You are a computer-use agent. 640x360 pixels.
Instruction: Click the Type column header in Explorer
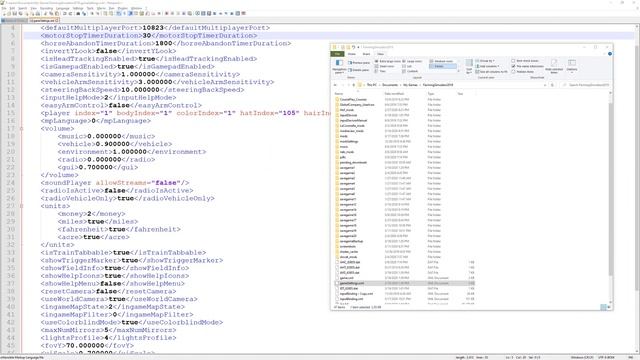point(431,93)
